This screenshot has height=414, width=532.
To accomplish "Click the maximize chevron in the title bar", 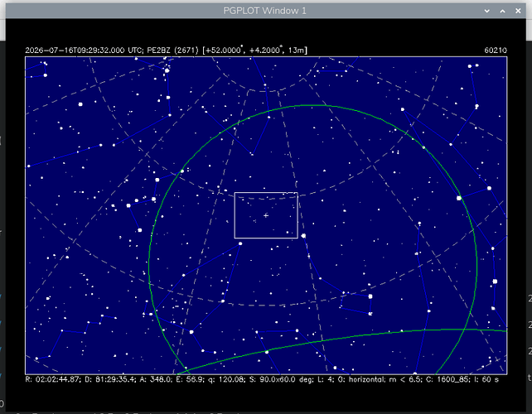I will [x=502, y=11].
